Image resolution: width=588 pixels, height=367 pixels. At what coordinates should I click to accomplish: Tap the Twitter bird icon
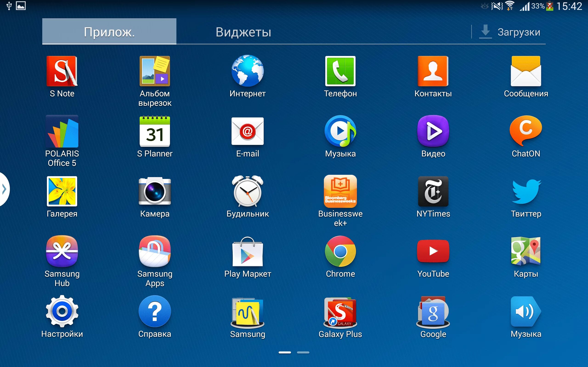point(526,192)
